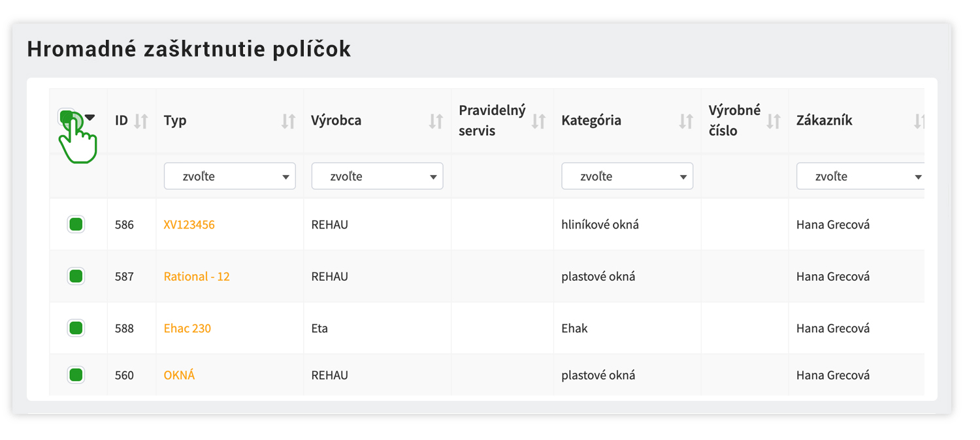The width and height of the screenshot is (980, 440).
Task: Open the Zákazník filter dropdown
Action: [860, 176]
